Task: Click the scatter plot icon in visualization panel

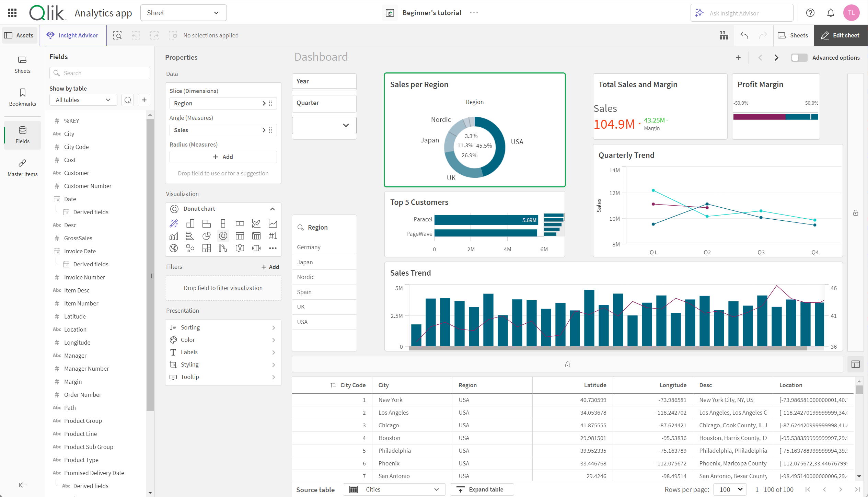Action: pos(189,248)
